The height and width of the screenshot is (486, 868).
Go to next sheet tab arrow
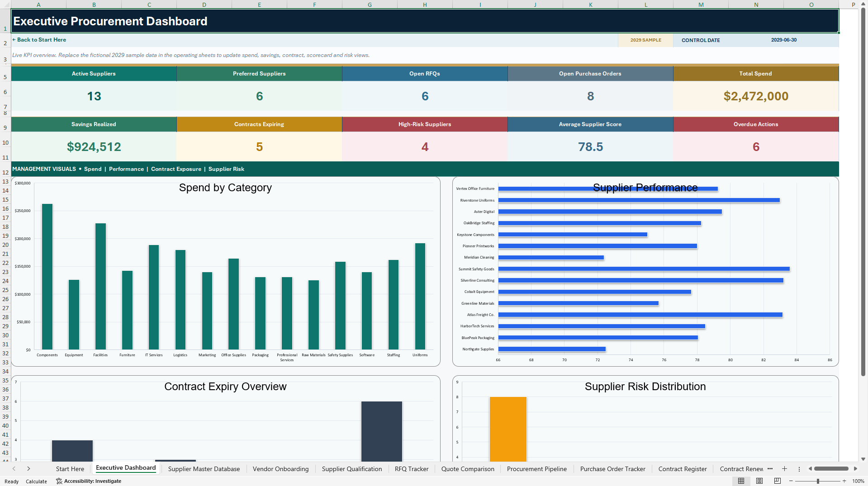tap(28, 469)
